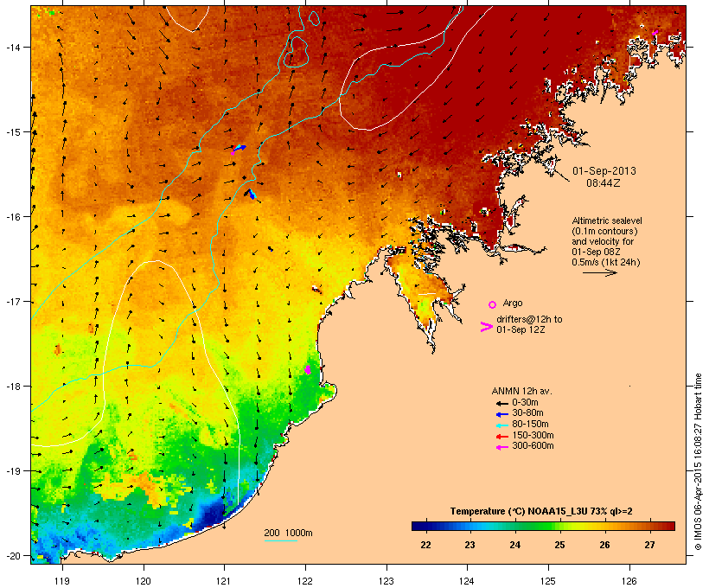Click the cyan 80-150m legend arrow
This screenshot has height=588, width=709.
click(x=501, y=425)
